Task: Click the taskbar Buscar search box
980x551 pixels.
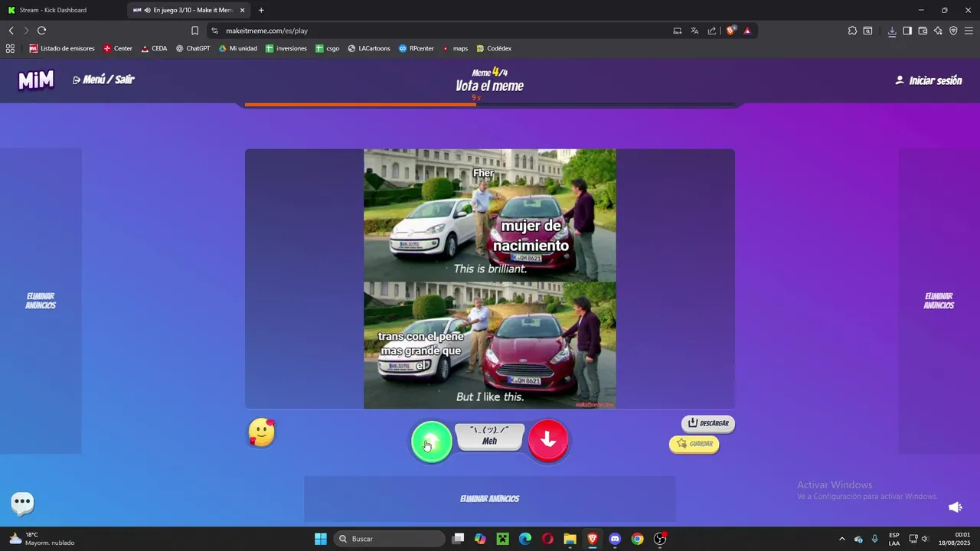Action: pyautogui.click(x=390, y=539)
